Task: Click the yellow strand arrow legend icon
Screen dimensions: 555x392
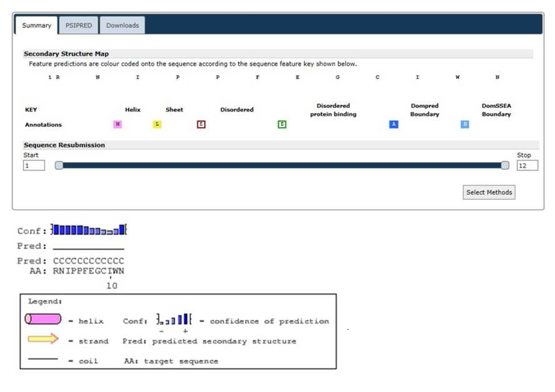Action: tap(43, 339)
